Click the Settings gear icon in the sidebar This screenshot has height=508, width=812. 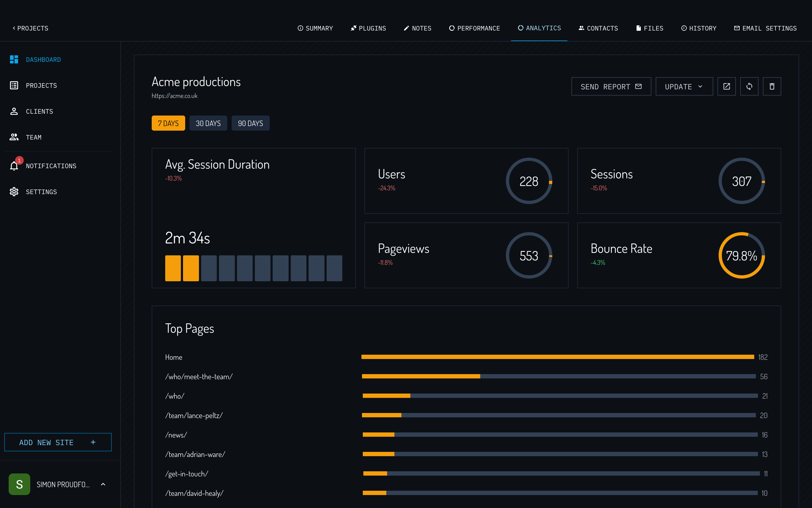(x=14, y=192)
